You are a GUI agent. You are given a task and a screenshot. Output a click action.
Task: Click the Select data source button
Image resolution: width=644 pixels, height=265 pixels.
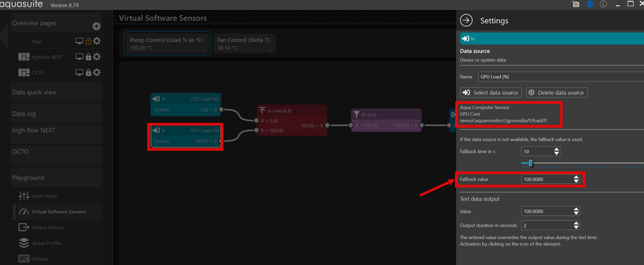[x=491, y=93]
